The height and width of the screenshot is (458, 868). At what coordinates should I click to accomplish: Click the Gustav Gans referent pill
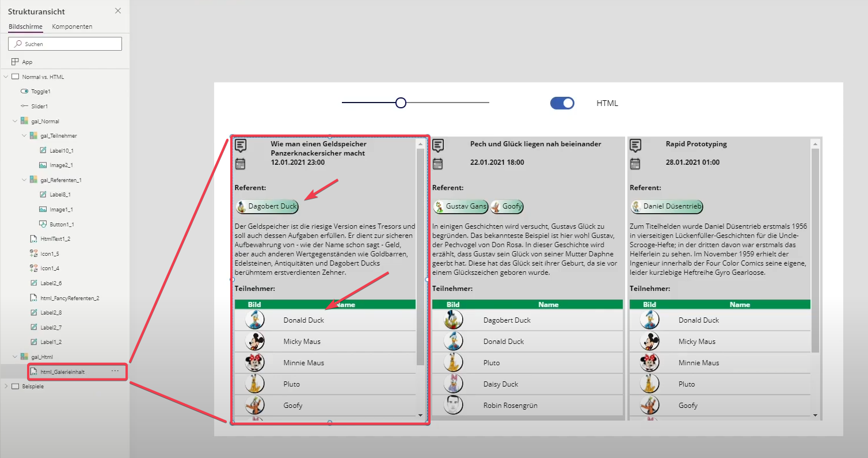pyautogui.click(x=460, y=206)
